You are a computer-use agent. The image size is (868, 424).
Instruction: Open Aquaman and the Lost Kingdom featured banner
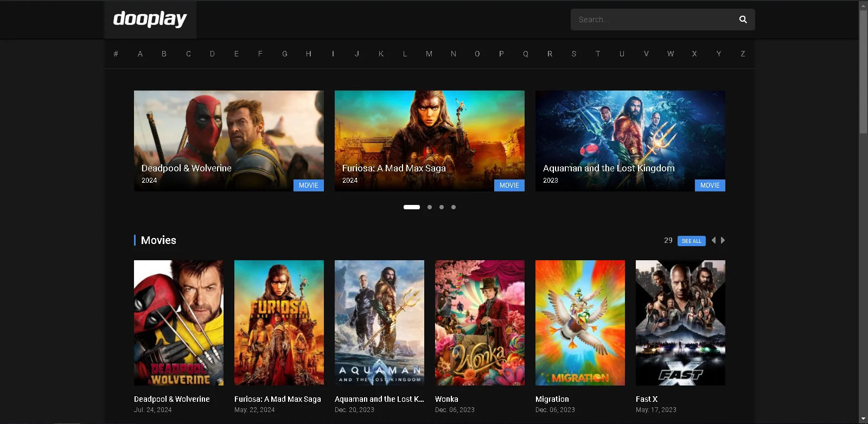point(630,141)
